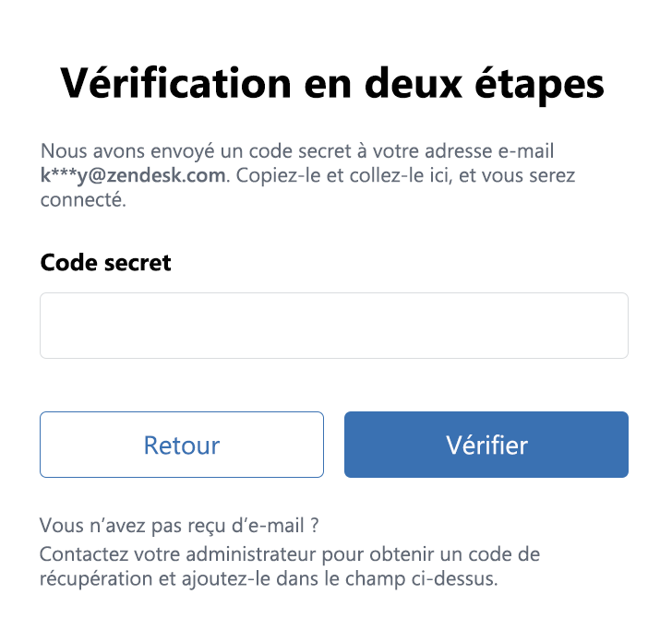This screenshot has height=642, width=672.
Task: Click the Contactez votre administrateur sentence
Action: coord(290,566)
